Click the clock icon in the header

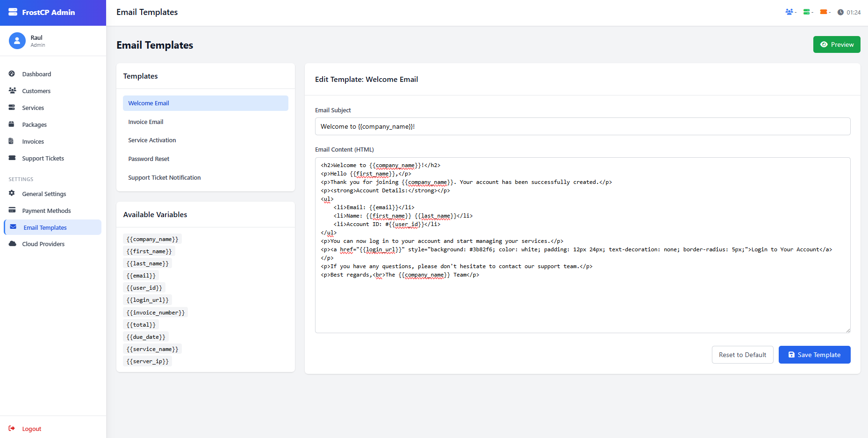coord(840,13)
